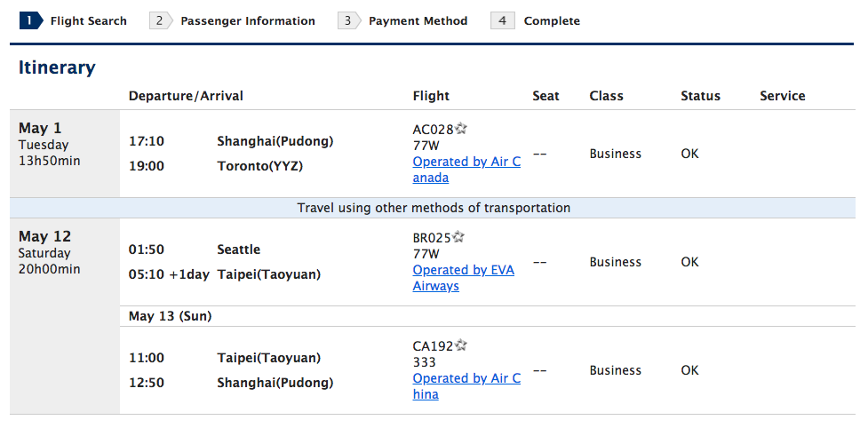Click the May 1 Tuesday date cell
Image resolution: width=868 pixels, height=428 pixels.
coord(65,153)
